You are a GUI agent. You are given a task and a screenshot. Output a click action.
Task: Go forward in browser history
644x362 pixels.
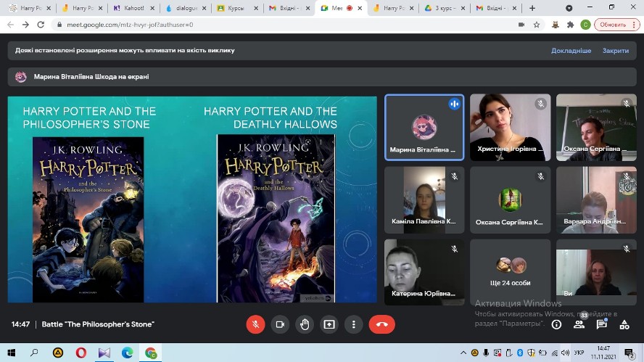point(25,25)
